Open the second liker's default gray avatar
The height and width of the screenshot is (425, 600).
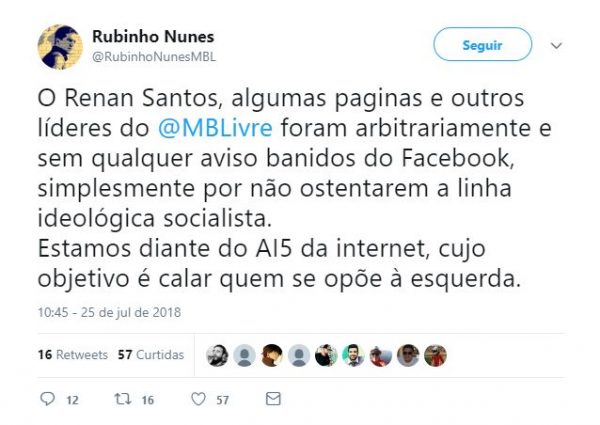point(244,355)
